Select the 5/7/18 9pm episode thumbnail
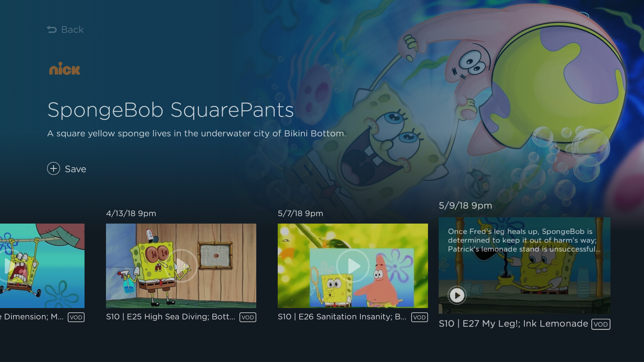The image size is (644, 362). click(353, 266)
